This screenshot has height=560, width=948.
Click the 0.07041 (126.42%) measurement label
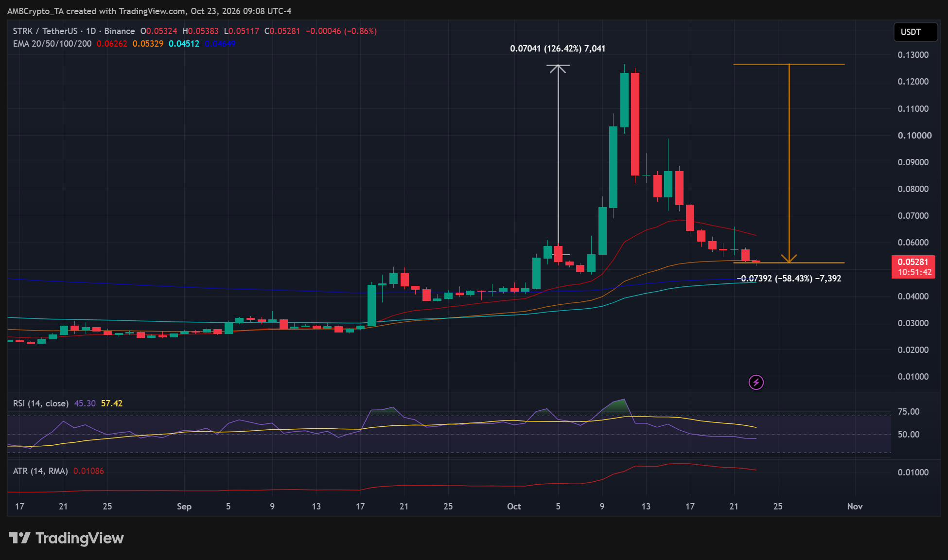[x=558, y=49]
